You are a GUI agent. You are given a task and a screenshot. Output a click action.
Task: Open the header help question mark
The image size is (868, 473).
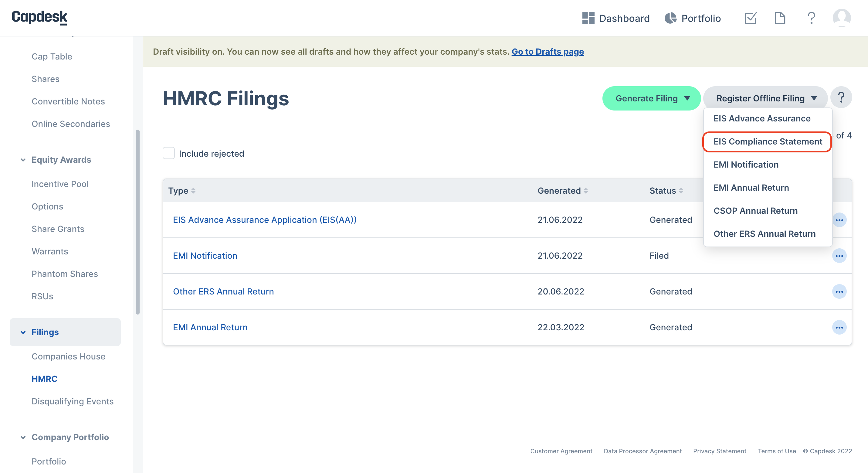(811, 18)
